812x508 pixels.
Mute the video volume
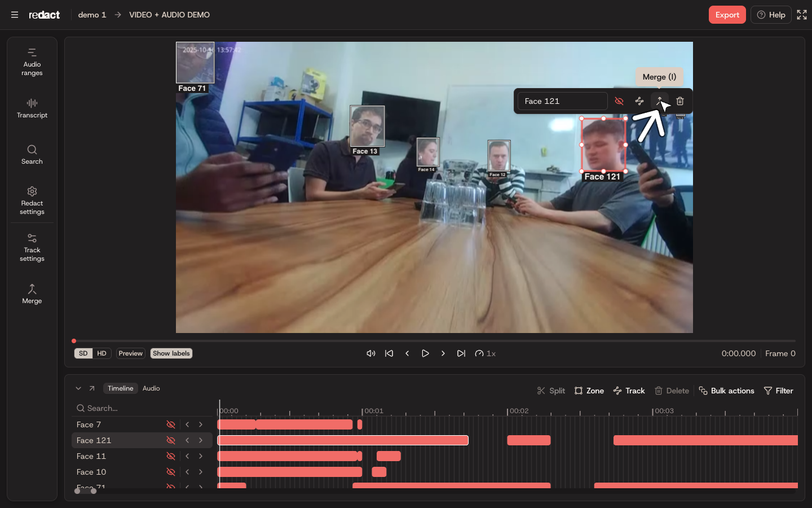[371, 353]
